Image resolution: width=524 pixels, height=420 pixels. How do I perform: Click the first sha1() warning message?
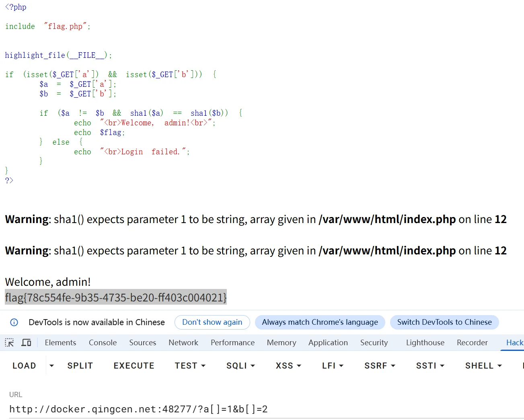(256, 219)
